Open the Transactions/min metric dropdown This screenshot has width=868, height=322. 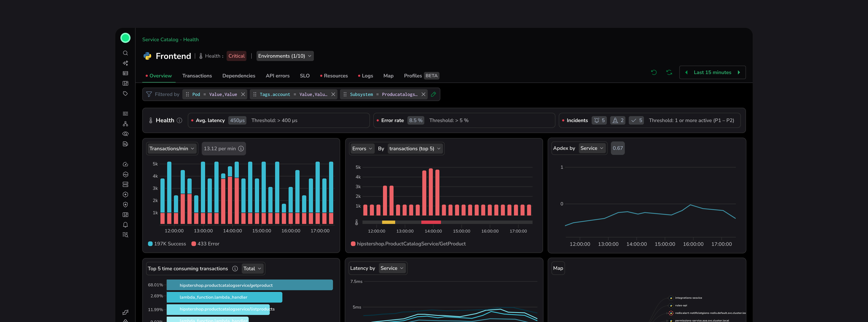click(172, 149)
